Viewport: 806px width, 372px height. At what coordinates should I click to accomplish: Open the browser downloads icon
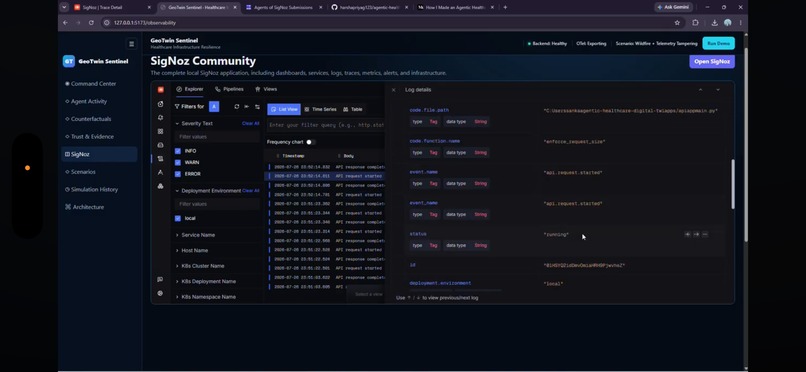coord(715,23)
